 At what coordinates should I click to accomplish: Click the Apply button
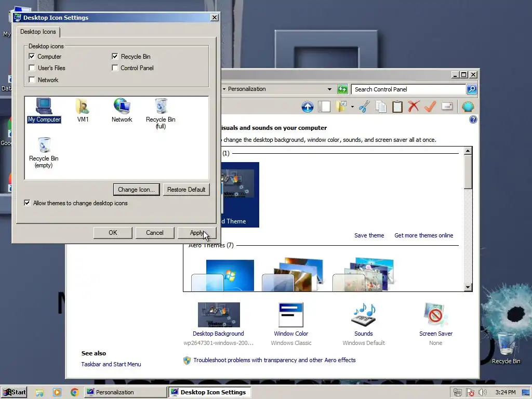click(x=197, y=233)
